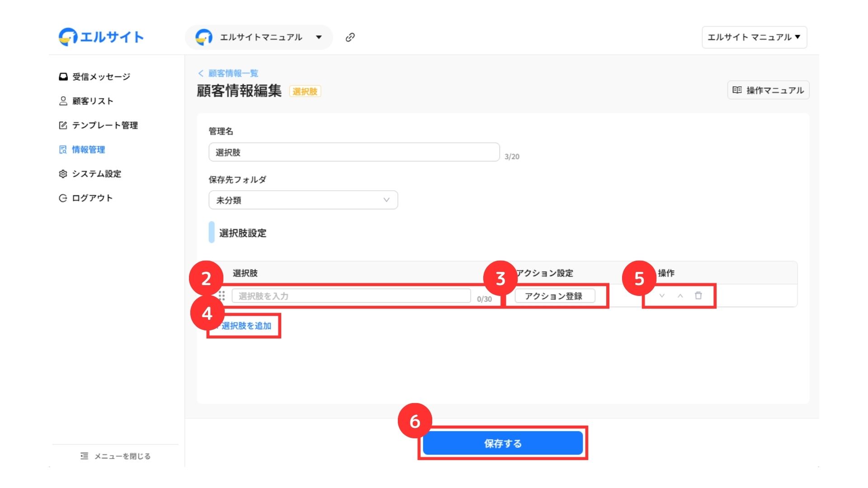Grab the drag handle dots icon
868x488 pixels.
(x=222, y=296)
